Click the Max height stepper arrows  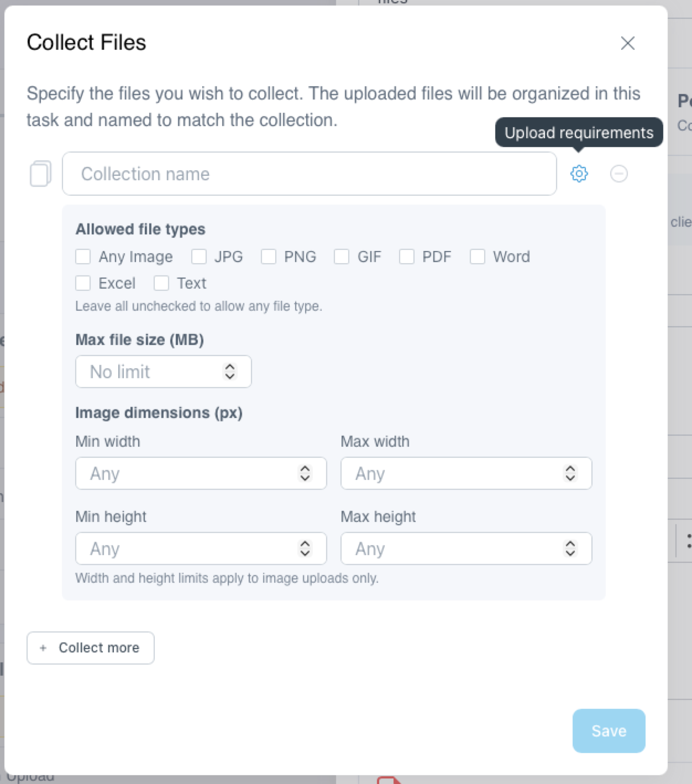click(570, 548)
